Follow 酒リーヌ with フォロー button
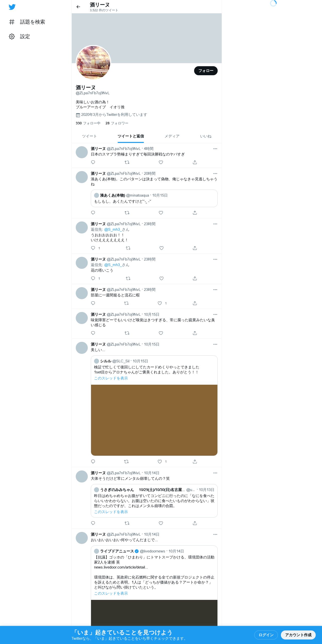 pyautogui.click(x=206, y=71)
